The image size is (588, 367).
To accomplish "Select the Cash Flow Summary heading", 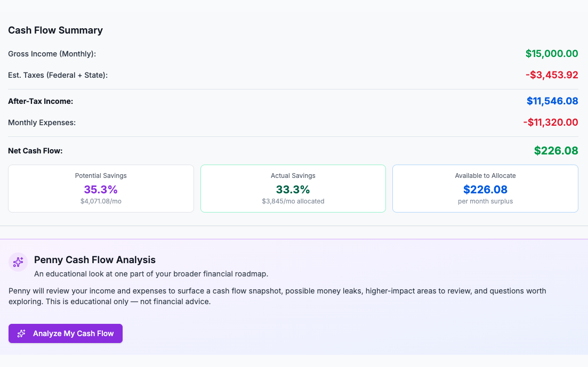I will pos(55,30).
